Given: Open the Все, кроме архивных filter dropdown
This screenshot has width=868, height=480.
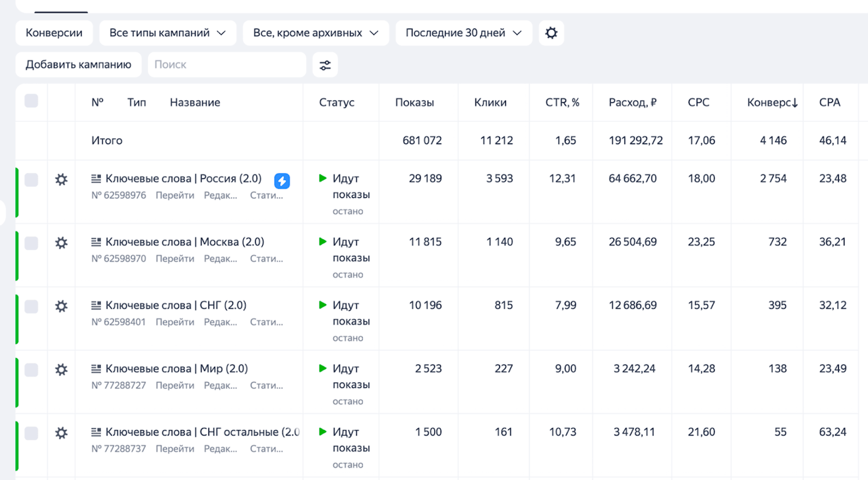Looking at the screenshot, I should (x=315, y=33).
